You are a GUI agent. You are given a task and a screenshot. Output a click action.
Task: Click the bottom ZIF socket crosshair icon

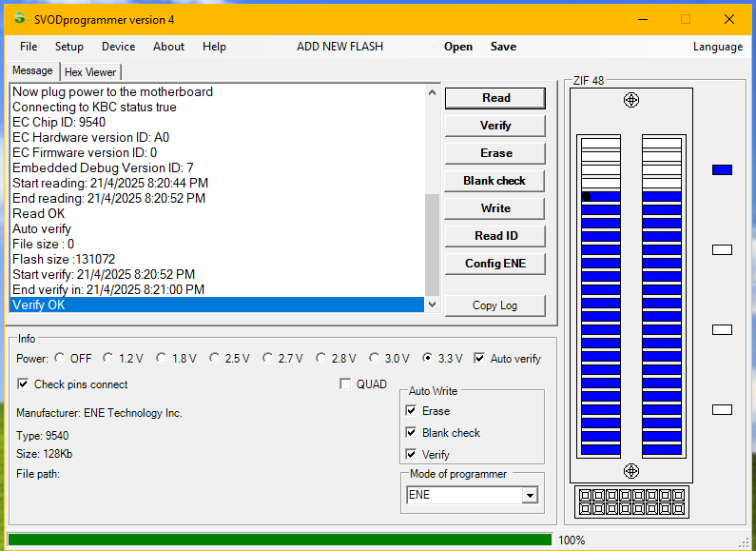point(631,470)
